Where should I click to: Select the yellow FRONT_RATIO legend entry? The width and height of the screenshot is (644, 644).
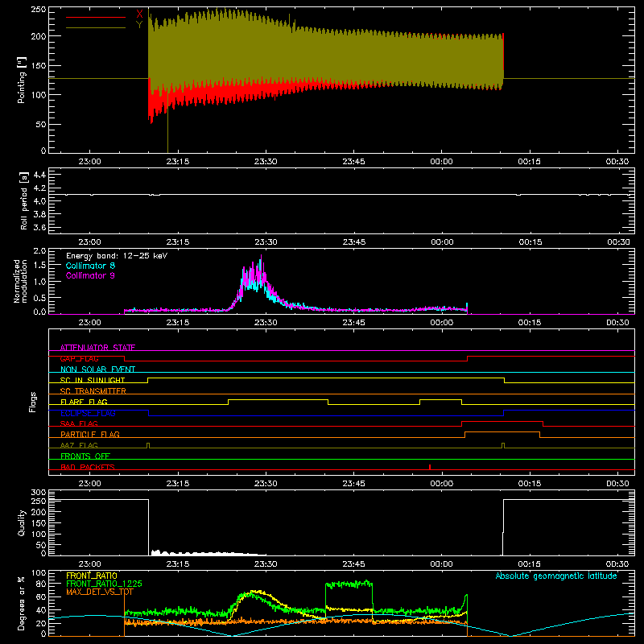click(92, 576)
